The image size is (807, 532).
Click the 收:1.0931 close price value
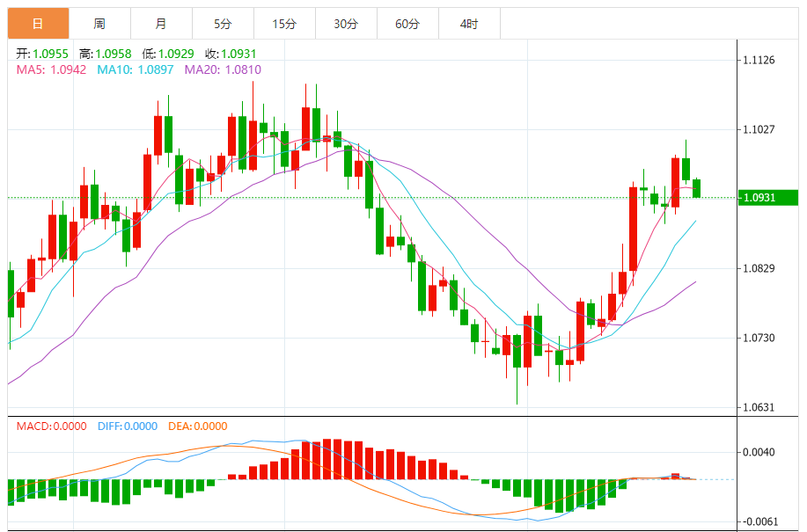coord(231,54)
